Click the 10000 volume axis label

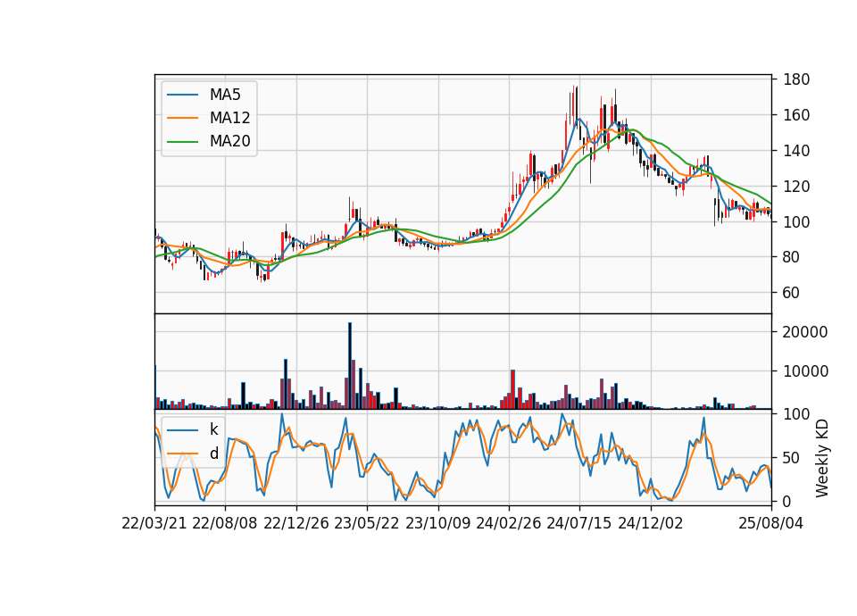(x=805, y=371)
